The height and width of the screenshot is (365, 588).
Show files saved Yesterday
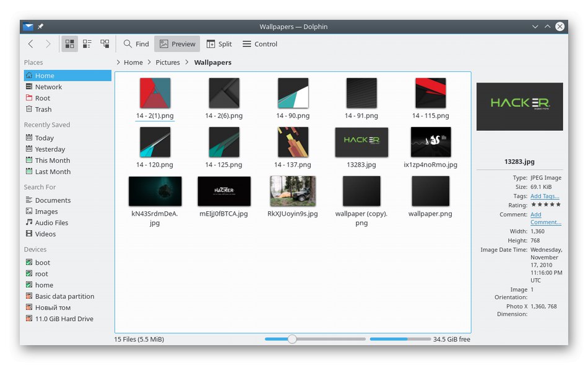point(67,149)
